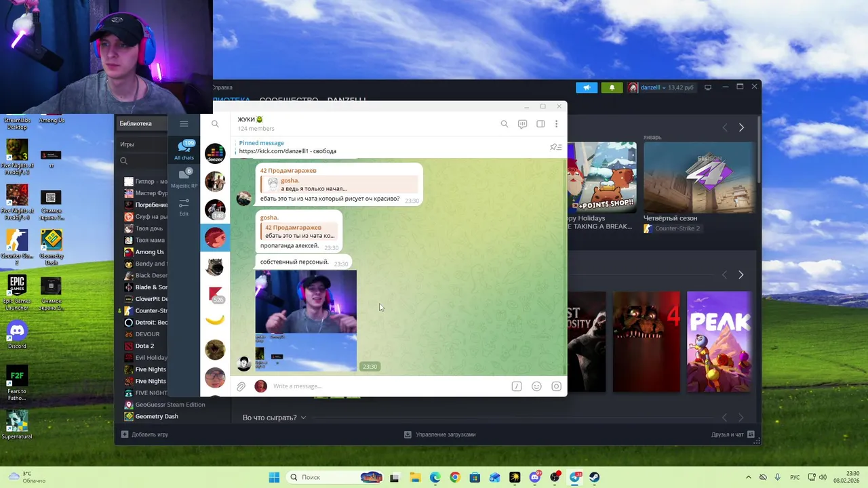Click next arrow above game covers row
Viewport: 868px width, 488px height.
tap(741, 274)
